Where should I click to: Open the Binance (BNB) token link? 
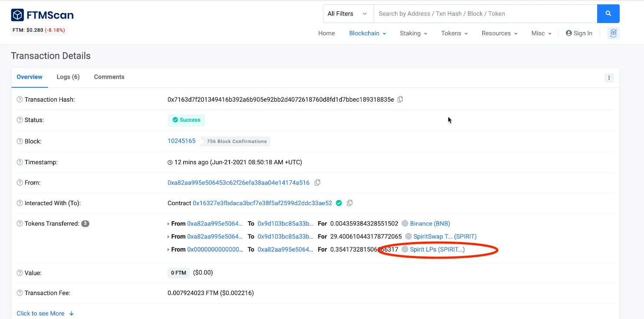pos(430,223)
